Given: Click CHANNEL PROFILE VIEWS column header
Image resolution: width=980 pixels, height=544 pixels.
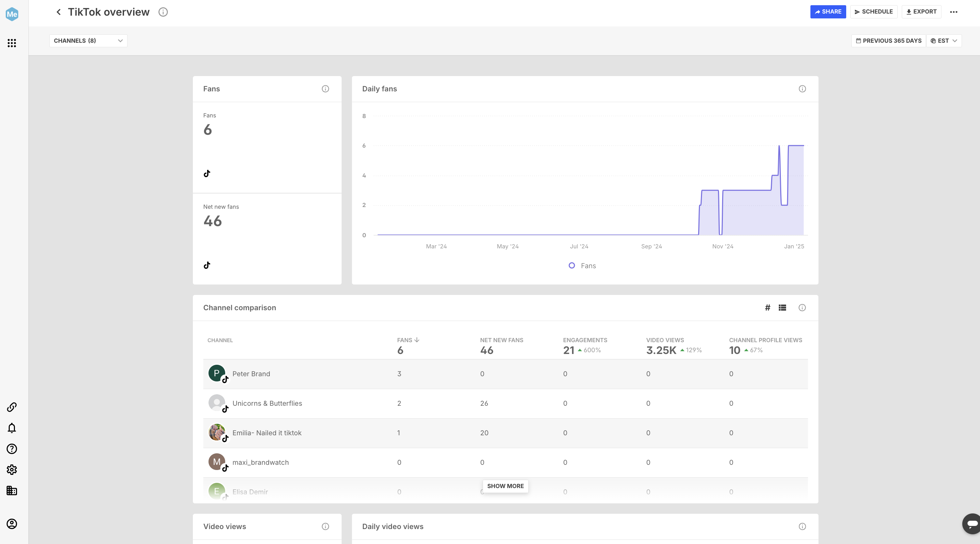Looking at the screenshot, I should point(766,340).
